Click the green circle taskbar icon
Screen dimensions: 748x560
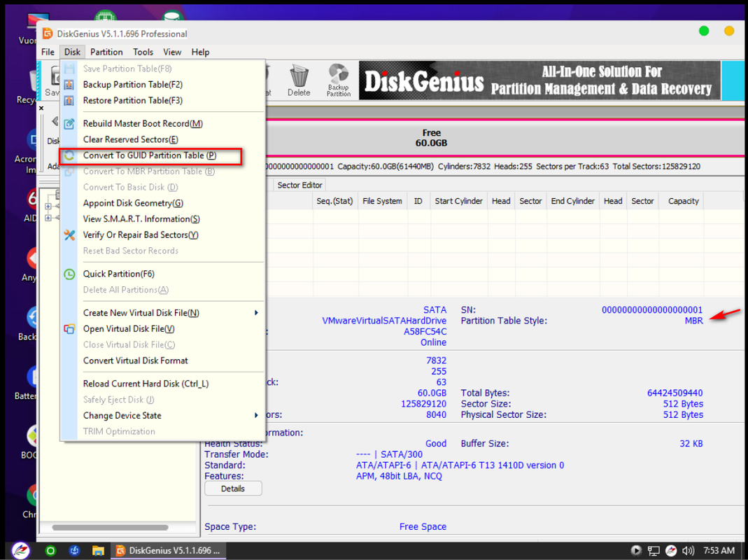click(50, 550)
